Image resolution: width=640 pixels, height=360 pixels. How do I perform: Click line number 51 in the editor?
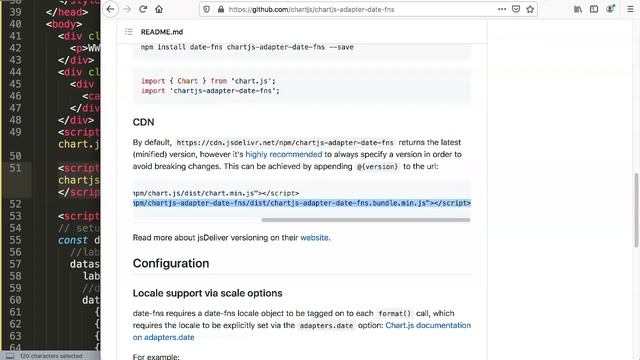[15, 168]
